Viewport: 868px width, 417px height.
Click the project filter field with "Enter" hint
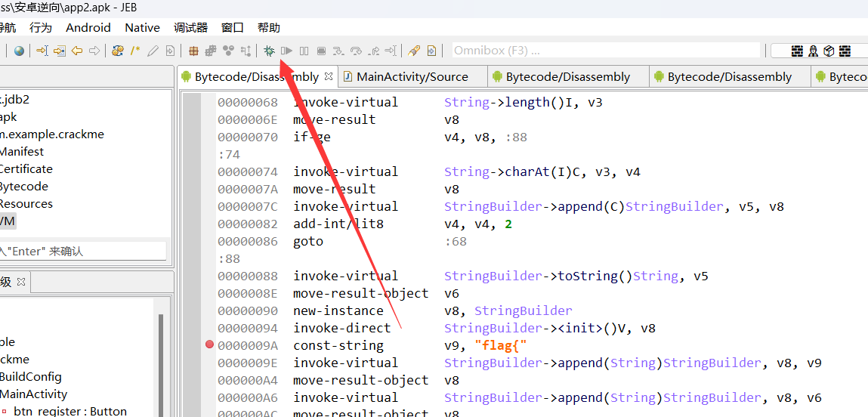point(82,251)
